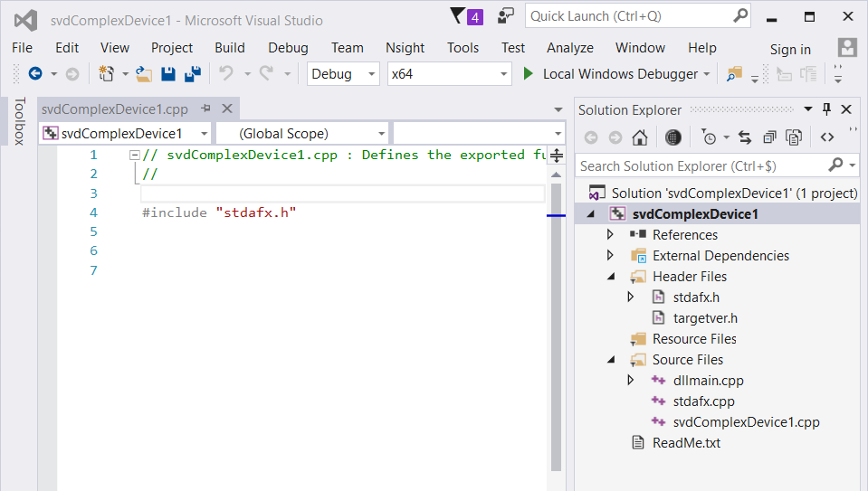This screenshot has height=491, width=868.
Task: Select ReadMe.txt in Solution Explorer
Action: click(686, 443)
